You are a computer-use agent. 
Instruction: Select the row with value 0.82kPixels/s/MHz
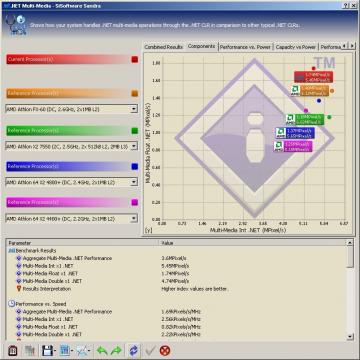(176, 327)
